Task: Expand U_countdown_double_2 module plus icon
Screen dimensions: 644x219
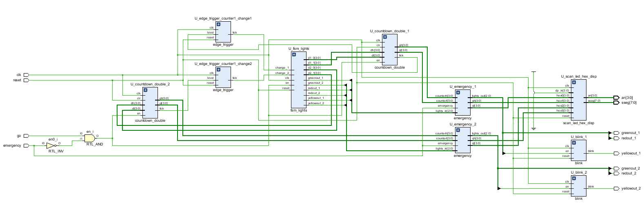Action: 145,90
